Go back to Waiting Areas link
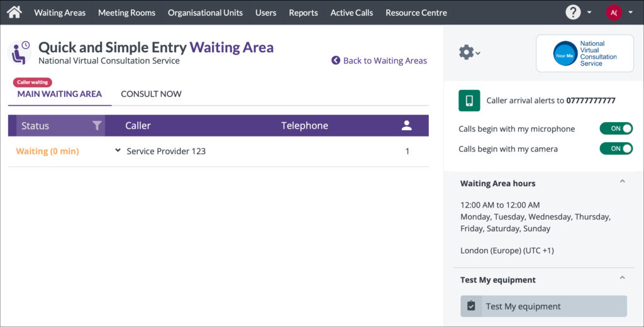 point(379,61)
